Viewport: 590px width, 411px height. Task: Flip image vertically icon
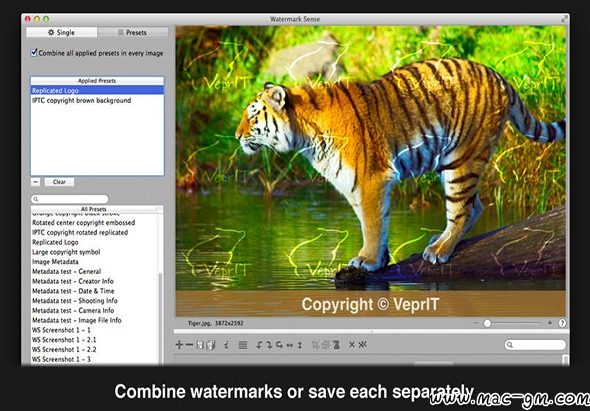(300, 345)
